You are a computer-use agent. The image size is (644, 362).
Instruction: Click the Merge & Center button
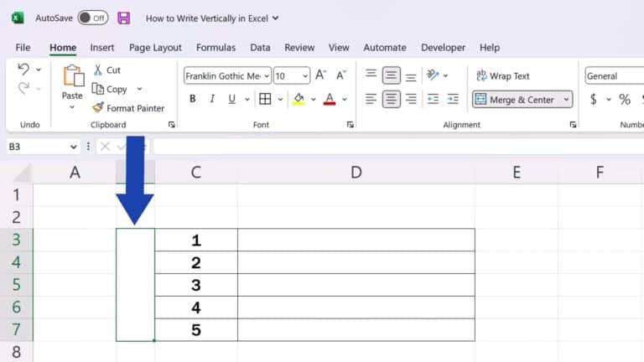click(x=516, y=100)
